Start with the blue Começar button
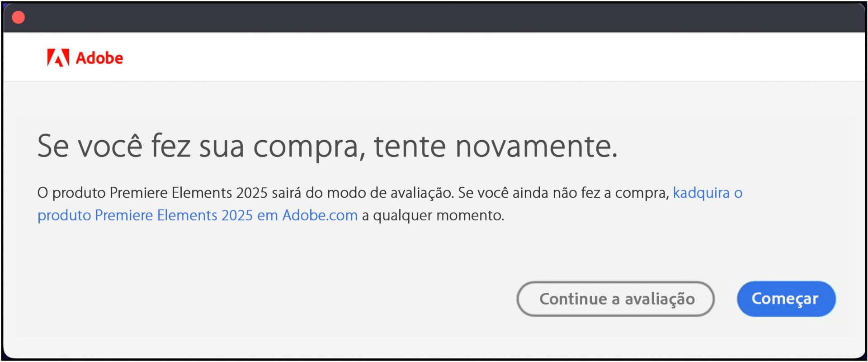Screen dimensions: 868x362 [786, 299]
